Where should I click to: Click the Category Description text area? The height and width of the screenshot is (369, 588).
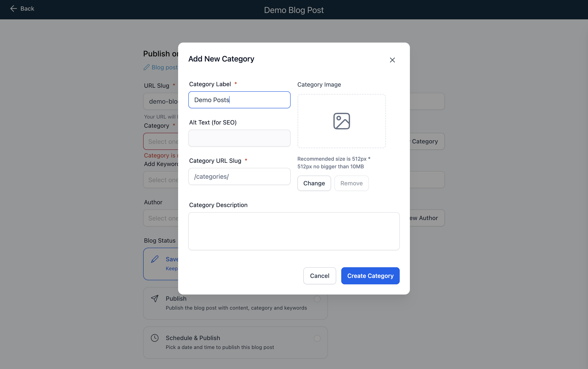point(294,231)
